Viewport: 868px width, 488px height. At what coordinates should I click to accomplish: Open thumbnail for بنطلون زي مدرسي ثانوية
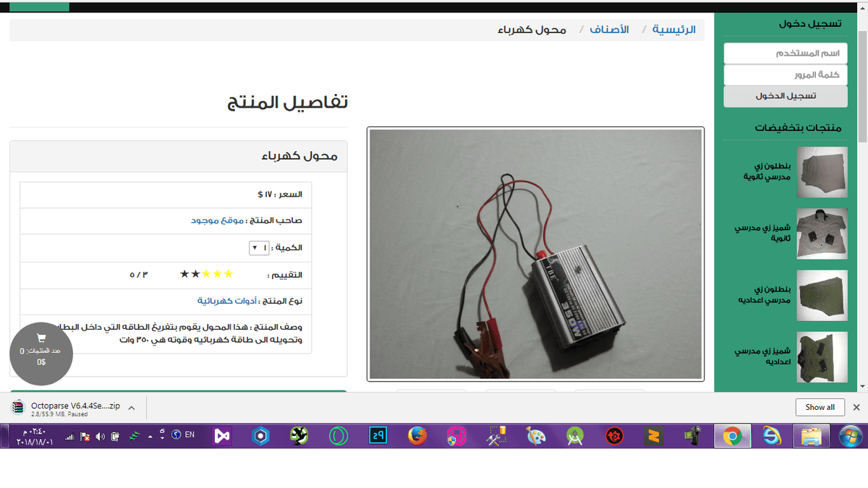coord(822,172)
